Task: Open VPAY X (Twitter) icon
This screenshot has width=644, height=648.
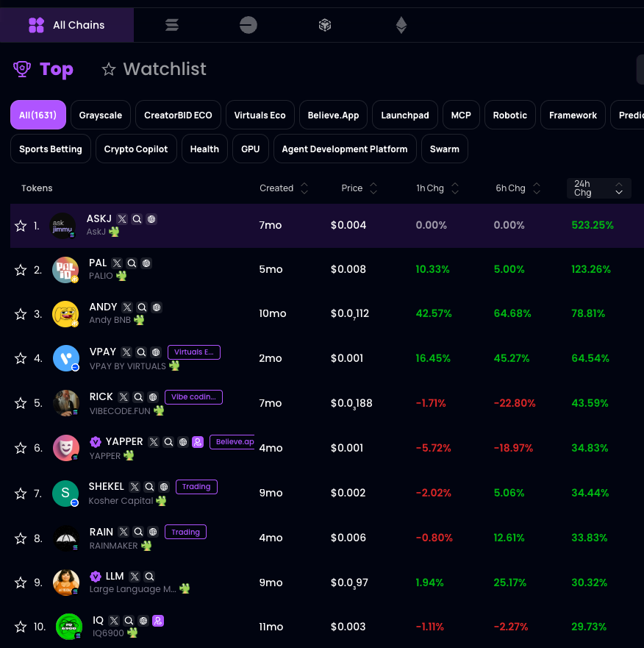Action: (126, 352)
